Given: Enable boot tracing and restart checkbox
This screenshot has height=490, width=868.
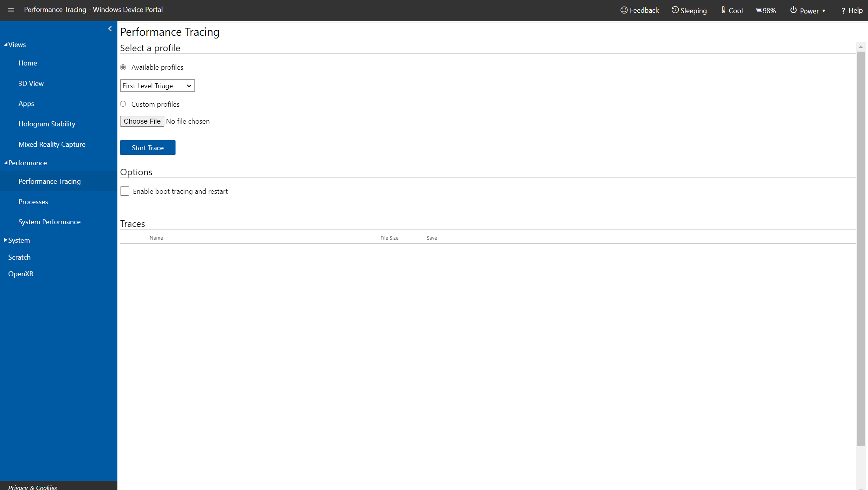Looking at the screenshot, I should pyautogui.click(x=125, y=191).
